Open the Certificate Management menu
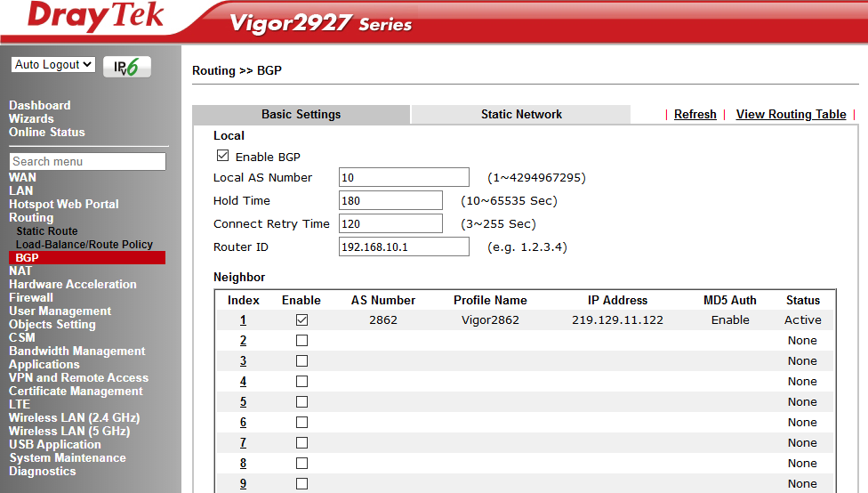Image resolution: width=868 pixels, height=493 pixels. (76, 391)
